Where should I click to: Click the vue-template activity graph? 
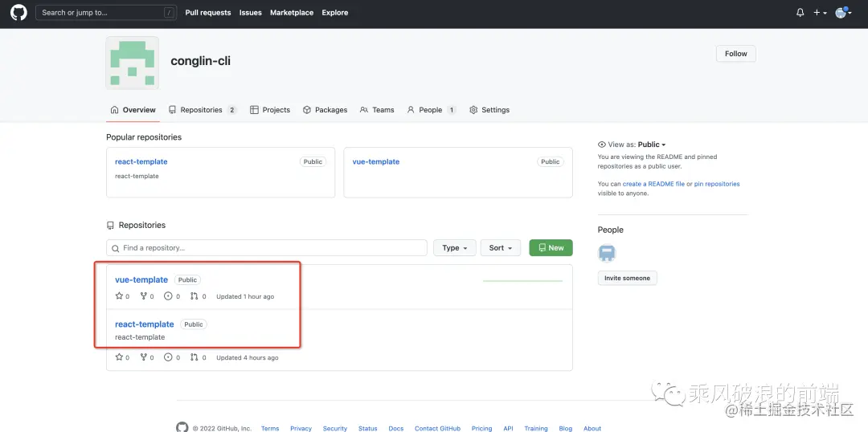[522, 281]
